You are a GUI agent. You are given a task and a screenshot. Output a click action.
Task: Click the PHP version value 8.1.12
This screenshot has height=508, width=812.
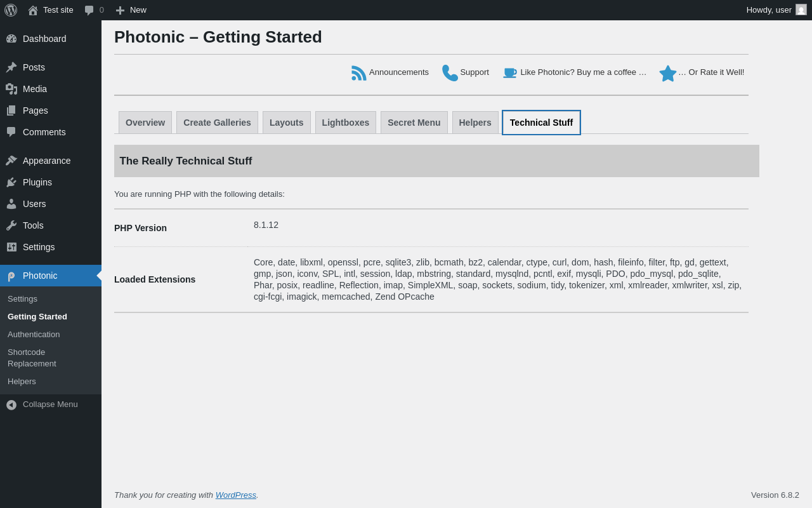pos(266,225)
